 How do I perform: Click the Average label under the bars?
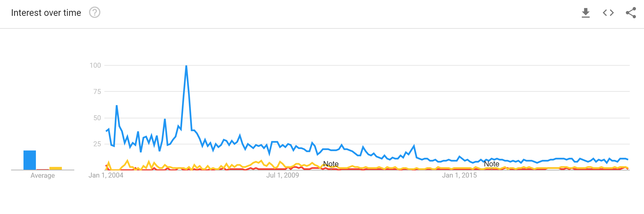pyautogui.click(x=42, y=176)
